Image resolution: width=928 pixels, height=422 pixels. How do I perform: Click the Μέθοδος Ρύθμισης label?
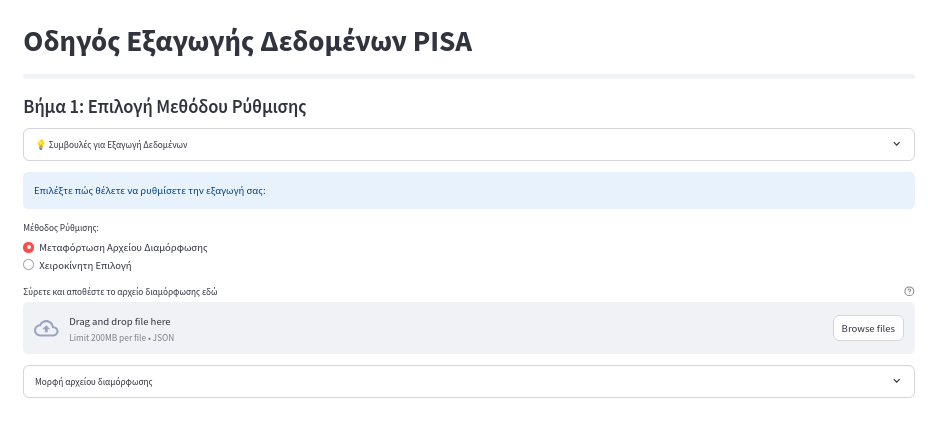pyautogui.click(x=61, y=227)
